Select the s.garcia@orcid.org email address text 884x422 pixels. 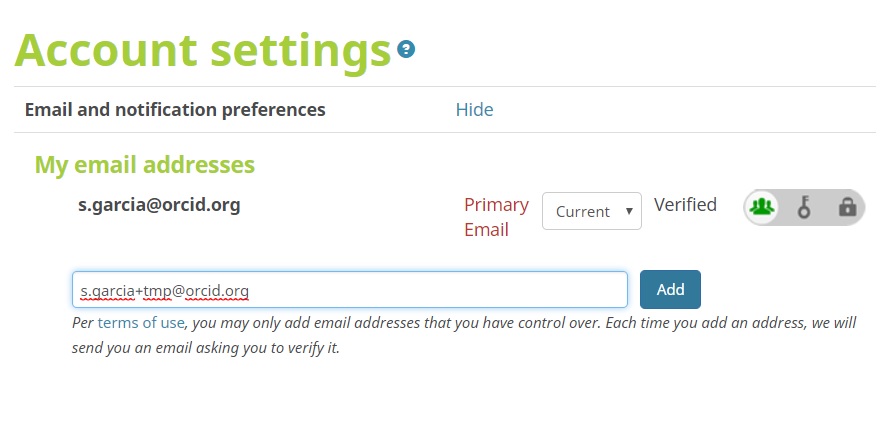[x=159, y=205]
